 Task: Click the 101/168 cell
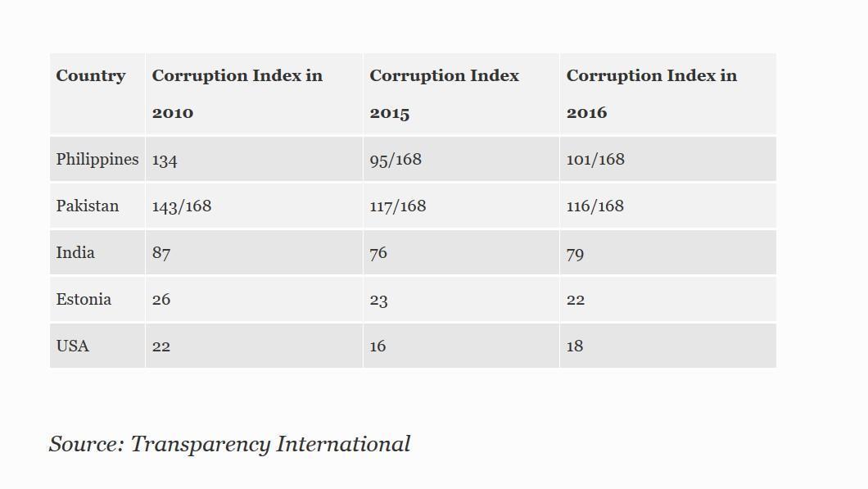pyautogui.click(x=595, y=159)
